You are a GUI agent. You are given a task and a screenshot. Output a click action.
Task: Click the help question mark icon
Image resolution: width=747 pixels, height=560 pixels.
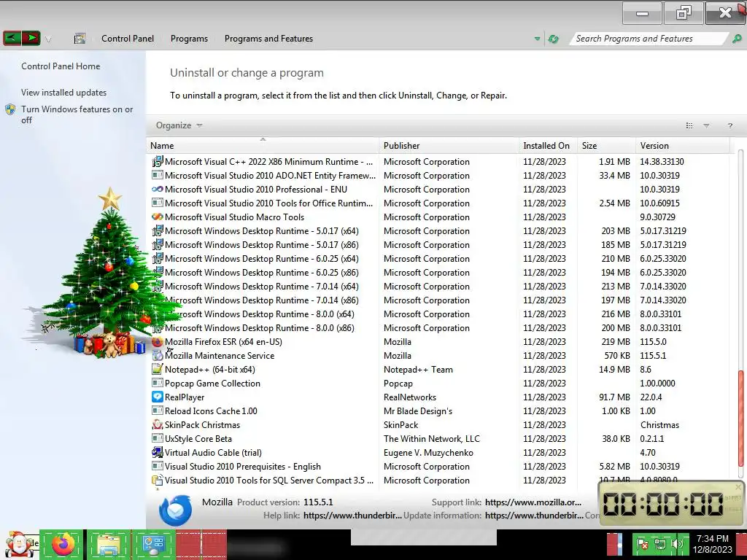pyautogui.click(x=729, y=125)
